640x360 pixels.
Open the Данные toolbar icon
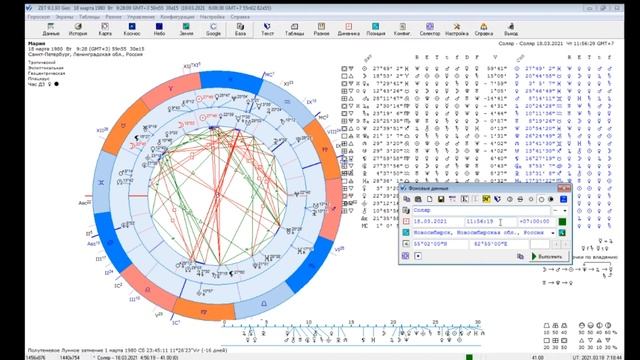51,29
